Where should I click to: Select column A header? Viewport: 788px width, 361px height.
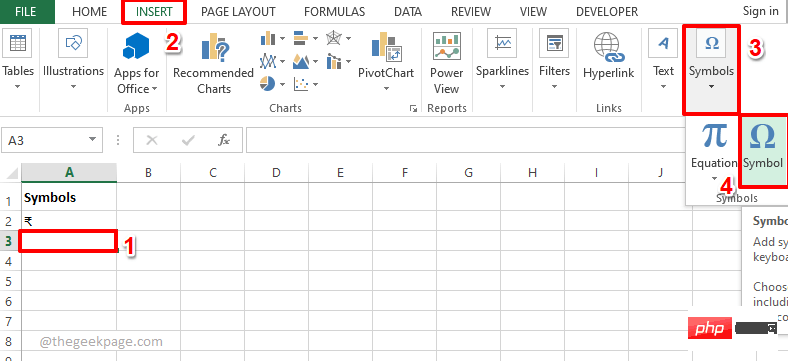[x=69, y=173]
